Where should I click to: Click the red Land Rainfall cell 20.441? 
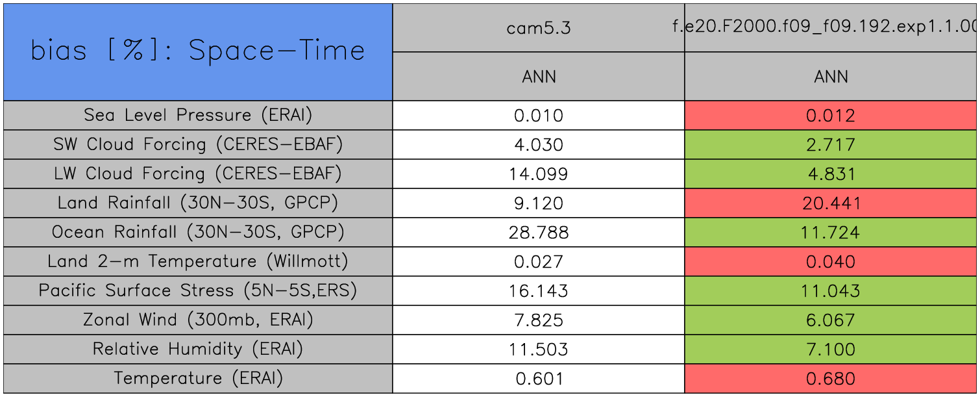(x=831, y=203)
